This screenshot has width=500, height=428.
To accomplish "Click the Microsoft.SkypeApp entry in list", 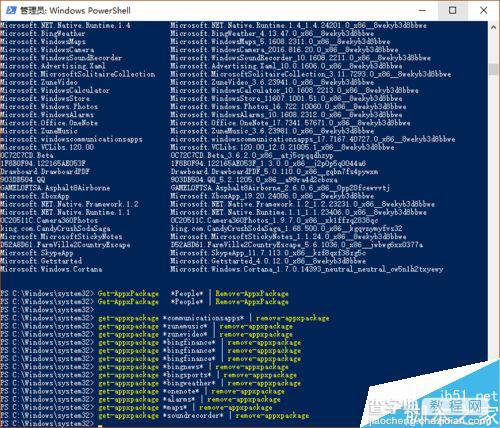I will tap(37, 253).
